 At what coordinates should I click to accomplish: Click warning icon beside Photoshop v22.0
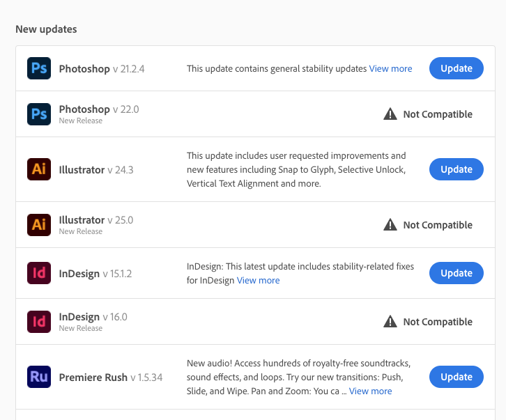pos(390,114)
